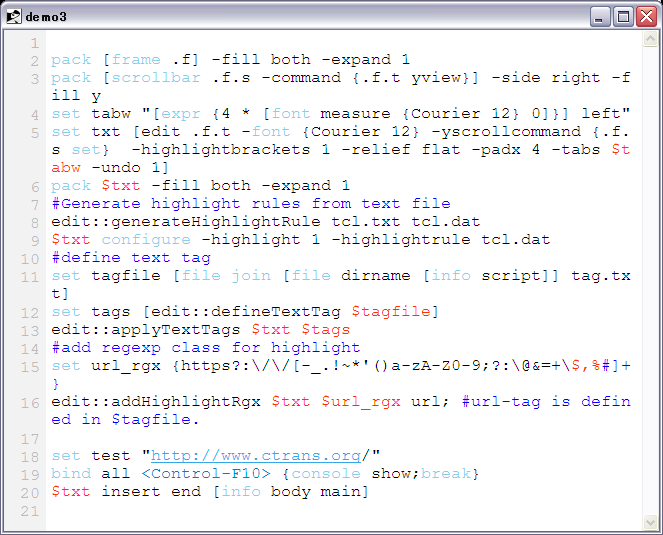Screen dimensions: 663x535
Task: Click 'scrollbar' keyword on line 3
Action: [x=156, y=78]
